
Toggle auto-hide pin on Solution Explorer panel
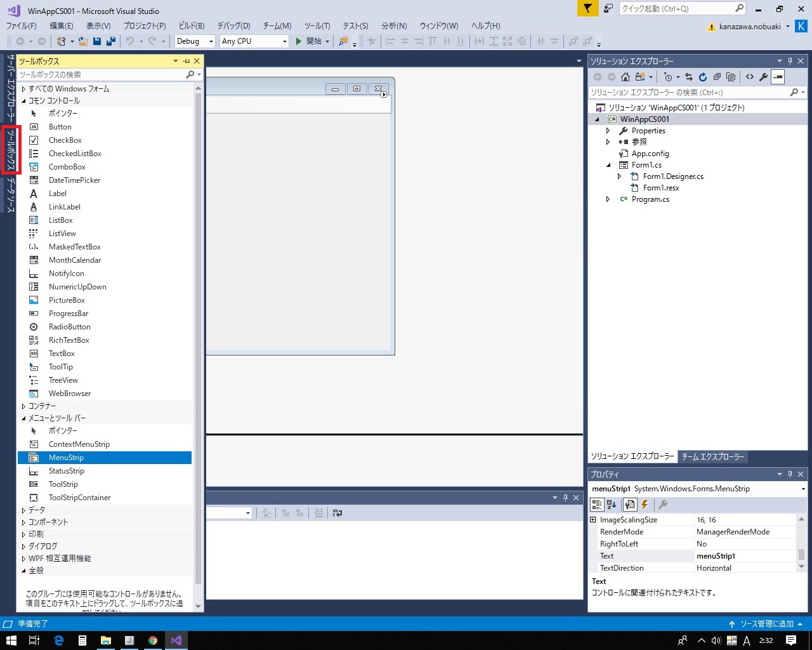click(790, 61)
